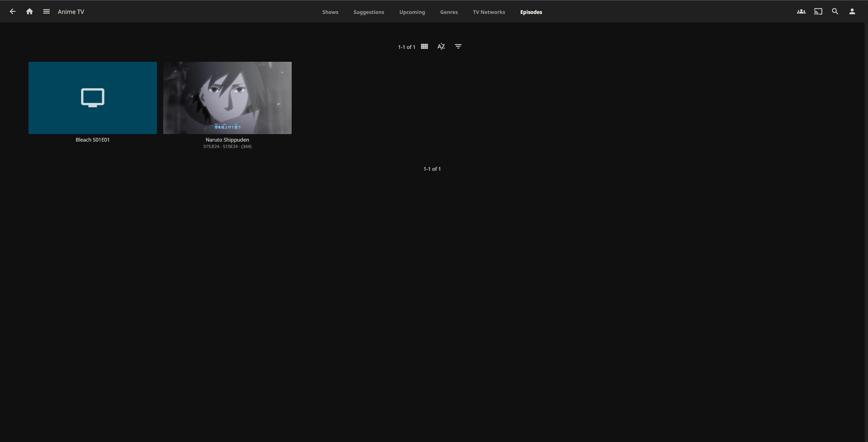Viewport: 868px width, 442px height.
Task: Open the AZ sort options
Action: tap(441, 47)
